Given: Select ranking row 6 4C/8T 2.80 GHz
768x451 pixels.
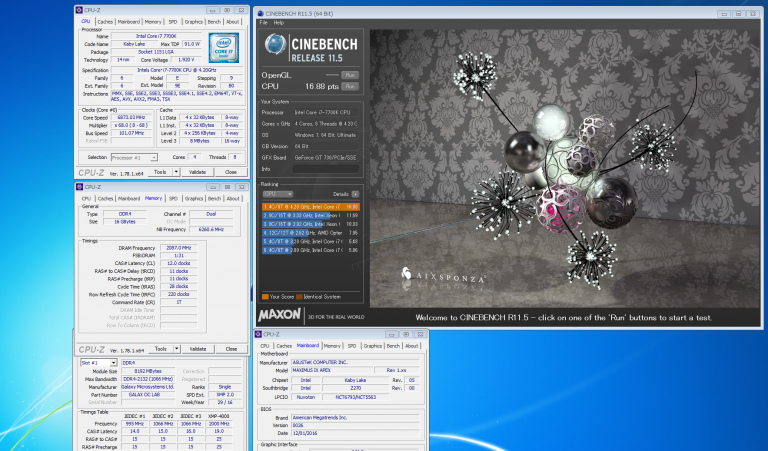Looking at the screenshot, I should pyautogui.click(x=311, y=250).
